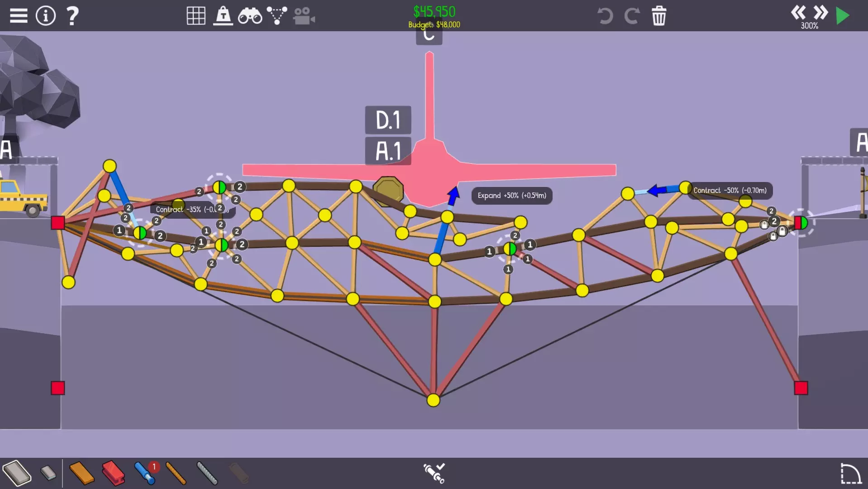
Task: Click the D.1 hydraulic phase label
Action: (x=388, y=120)
